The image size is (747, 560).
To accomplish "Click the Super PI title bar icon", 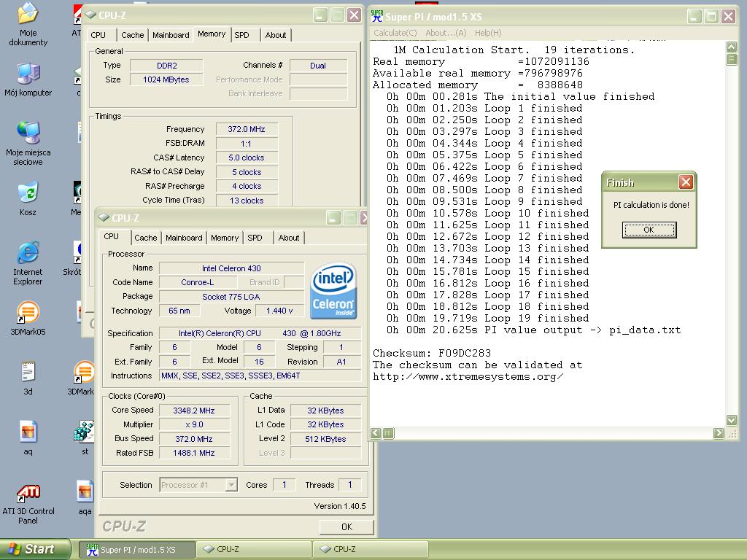I will pyautogui.click(x=377, y=16).
